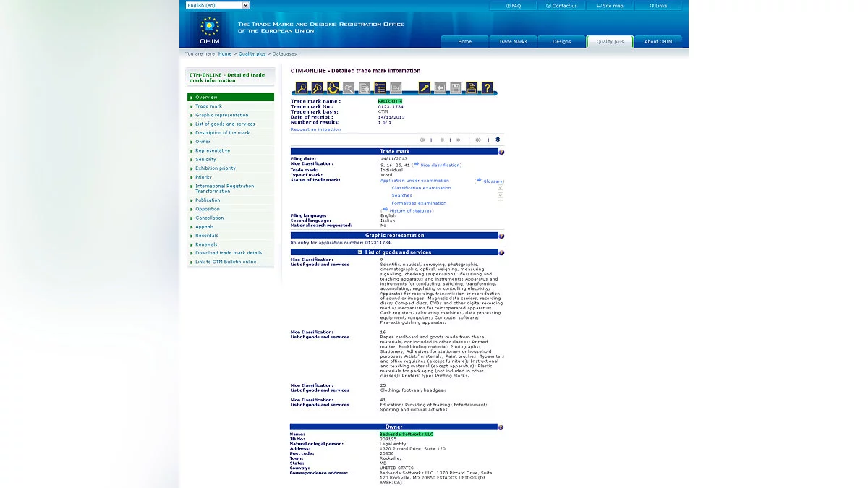Open the About OHIM tab
The width and height of the screenshot is (868, 488).
[658, 41]
